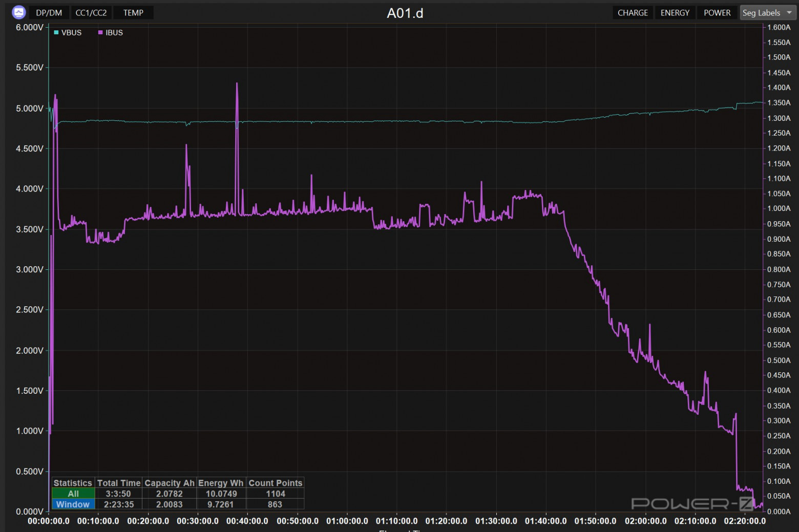Click total time value 3:3:50
The height and width of the screenshot is (532, 799).
click(x=118, y=494)
